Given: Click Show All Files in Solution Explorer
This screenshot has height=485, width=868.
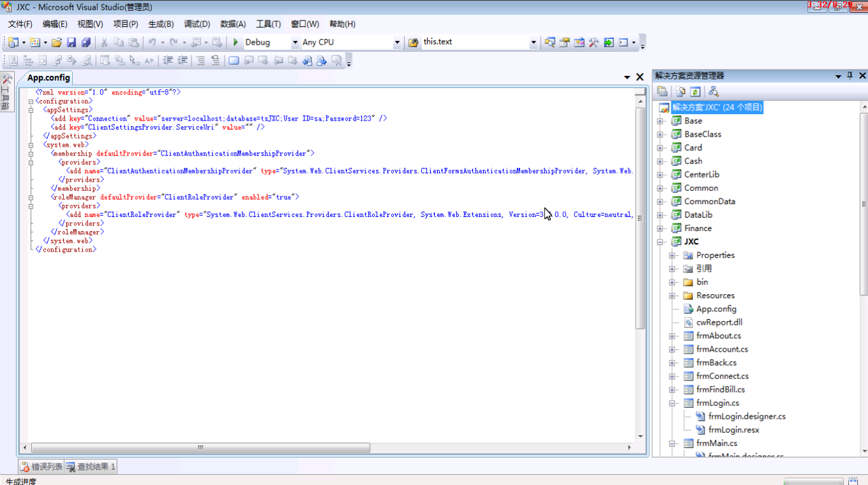Looking at the screenshot, I should (x=681, y=92).
